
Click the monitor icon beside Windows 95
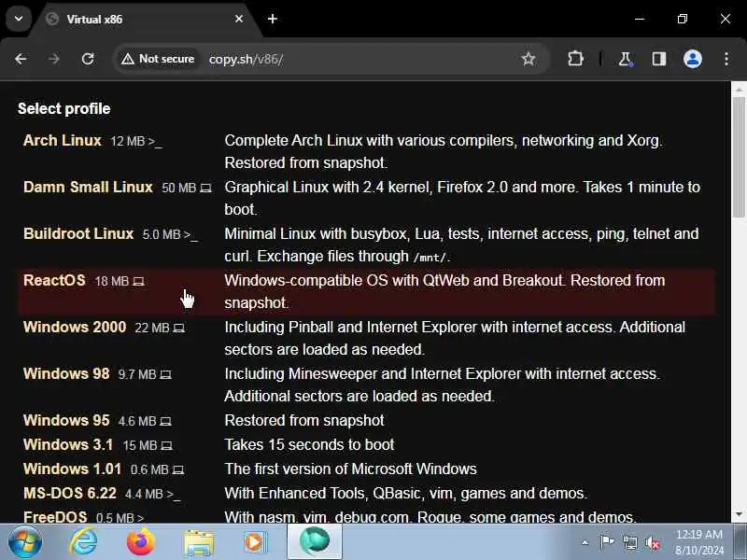[x=165, y=422]
